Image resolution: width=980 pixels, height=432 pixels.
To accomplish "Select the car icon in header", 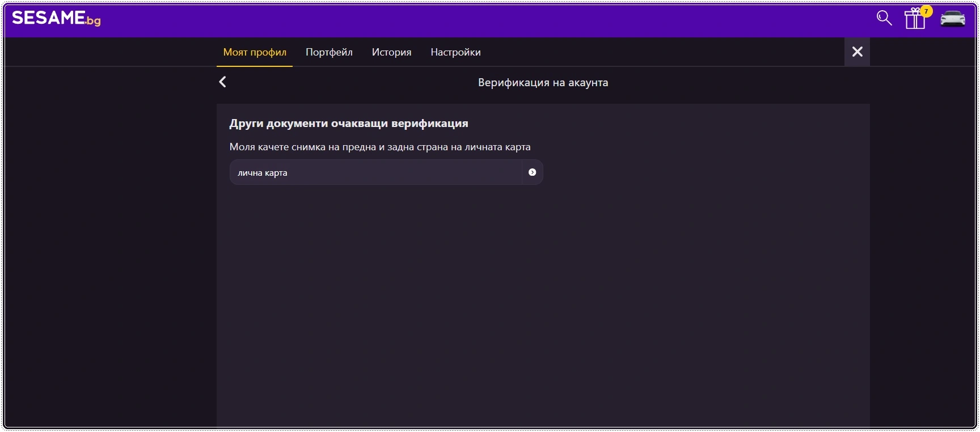I will tap(953, 19).
